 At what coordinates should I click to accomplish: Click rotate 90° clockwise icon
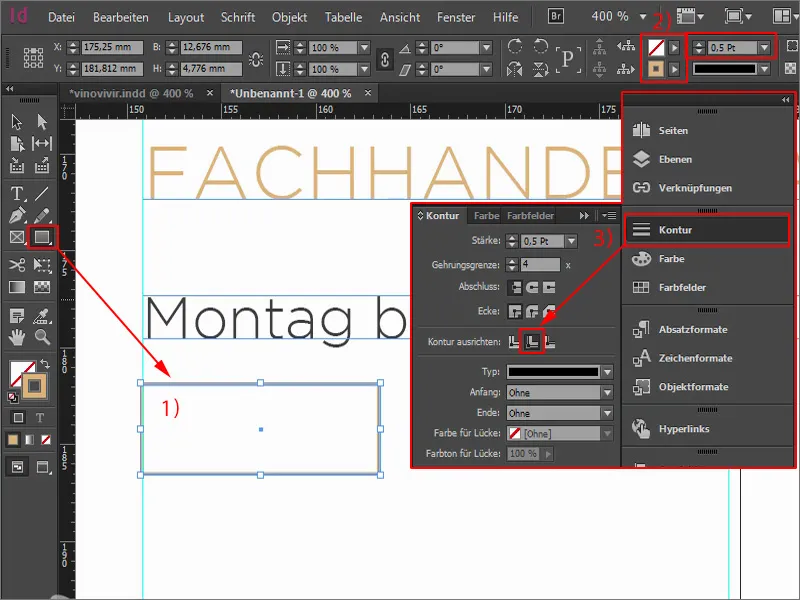pos(515,46)
